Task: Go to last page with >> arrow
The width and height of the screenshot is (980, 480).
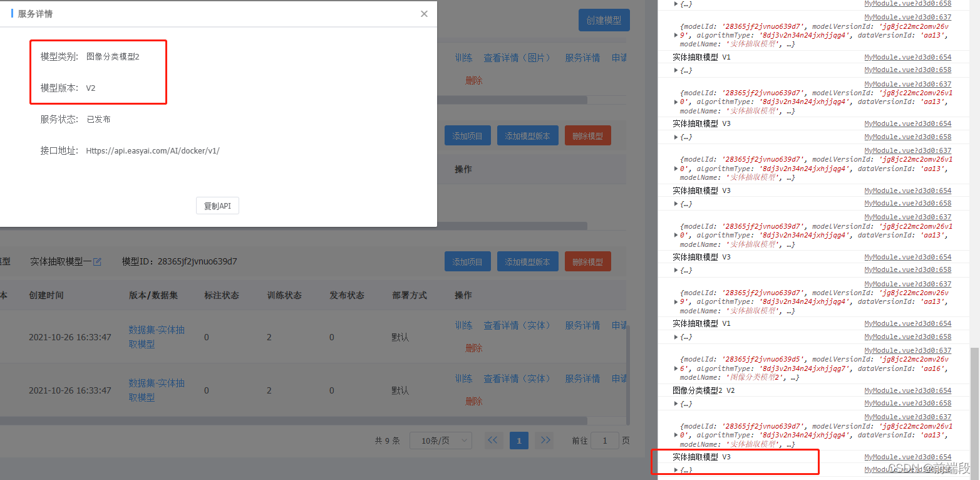Action: coord(545,441)
